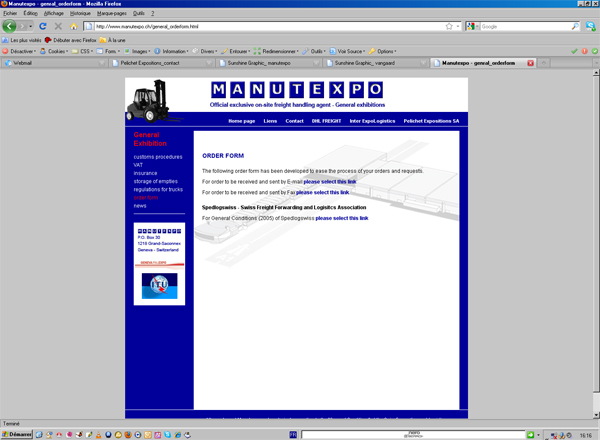Image resolution: width=600 pixels, height=440 pixels.
Task: Click the Home page navigation link
Action: [241, 121]
